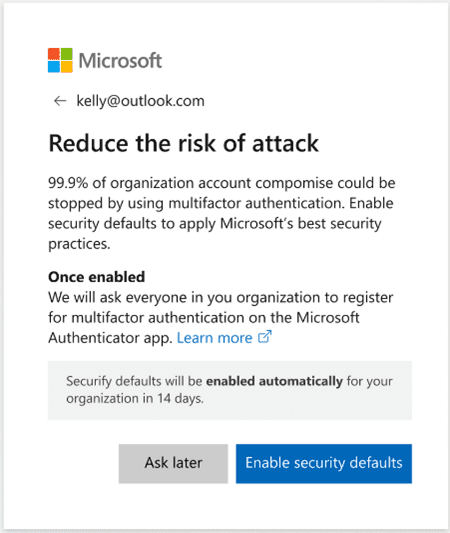Image resolution: width=450 pixels, height=533 pixels.
Task: Click the yellow square in the Microsoft logo
Action: [x=67, y=67]
